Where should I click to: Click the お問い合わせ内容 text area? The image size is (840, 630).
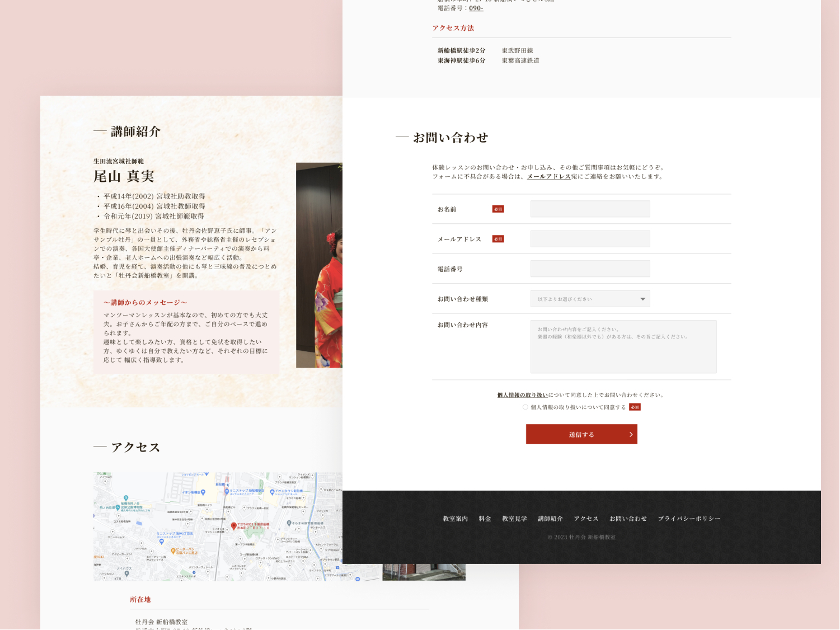623,346
